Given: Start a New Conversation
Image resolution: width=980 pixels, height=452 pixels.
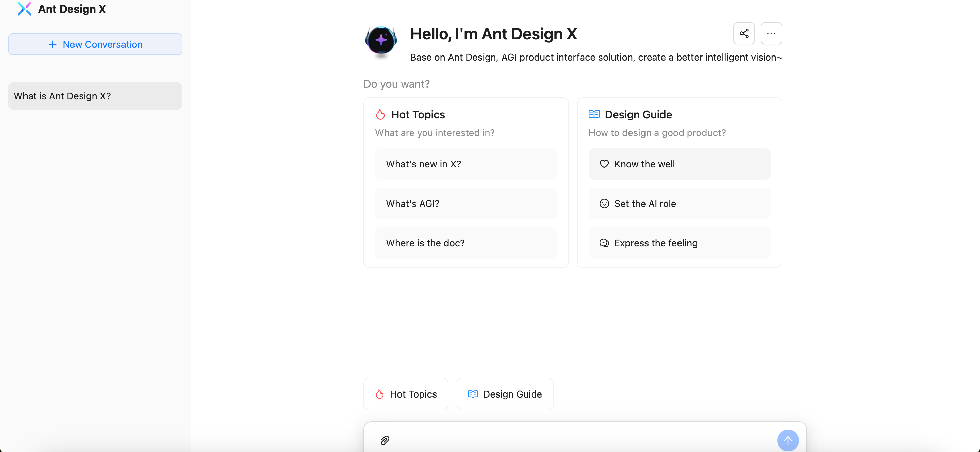Looking at the screenshot, I should [x=95, y=44].
